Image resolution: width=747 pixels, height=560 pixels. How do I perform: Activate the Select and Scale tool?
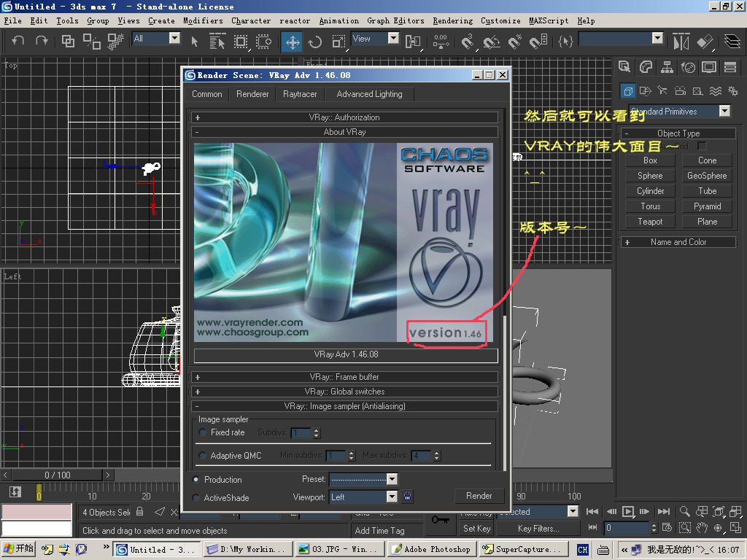pyautogui.click(x=338, y=42)
